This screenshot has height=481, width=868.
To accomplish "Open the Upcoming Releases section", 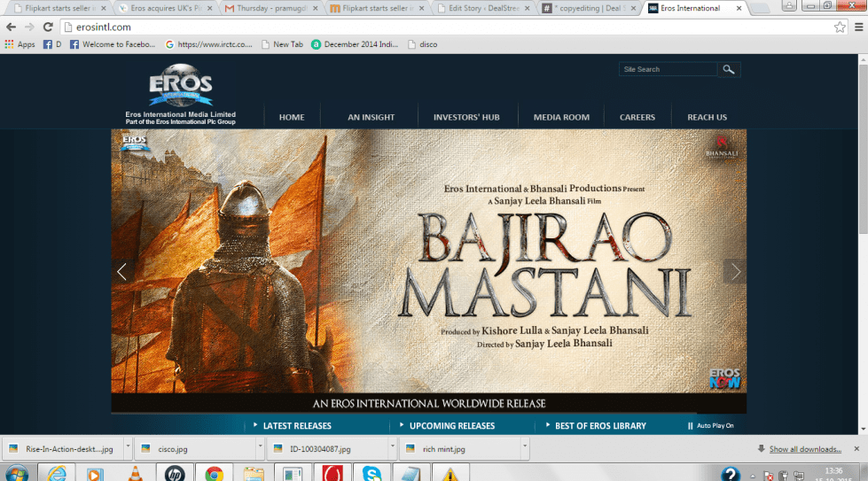I will [451, 426].
